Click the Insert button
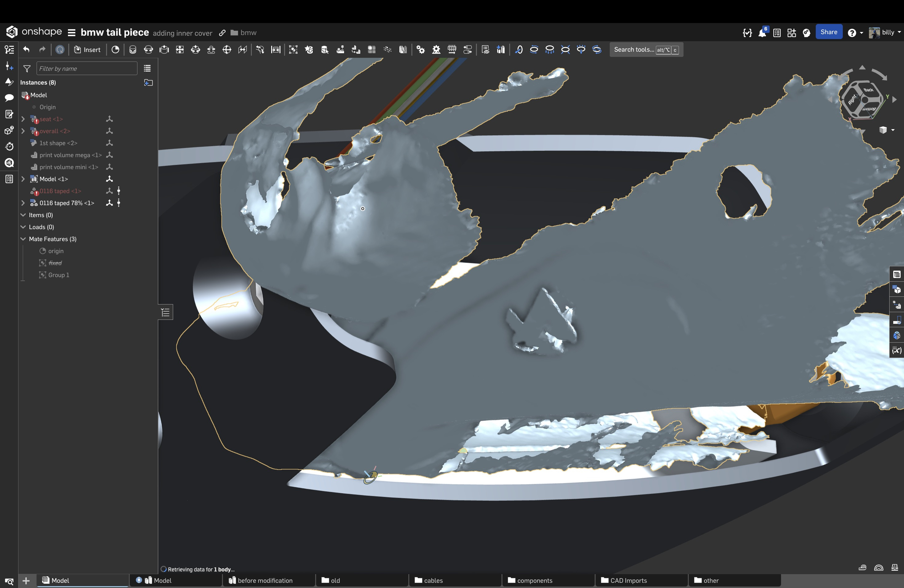This screenshot has height=588, width=904. tap(87, 50)
